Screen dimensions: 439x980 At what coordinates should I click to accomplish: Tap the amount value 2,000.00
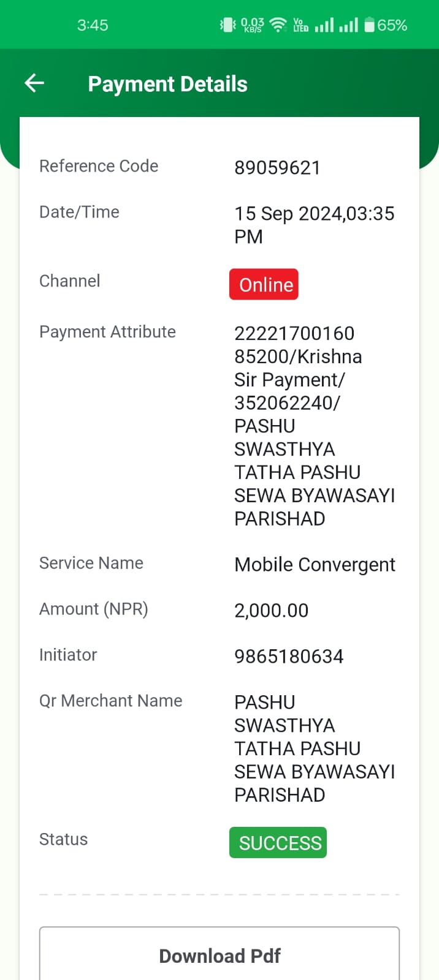[271, 610]
